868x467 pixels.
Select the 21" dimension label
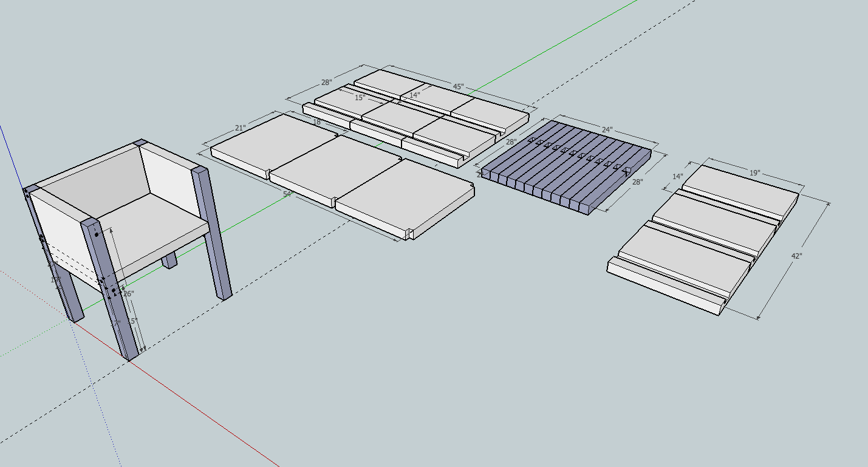(x=240, y=128)
